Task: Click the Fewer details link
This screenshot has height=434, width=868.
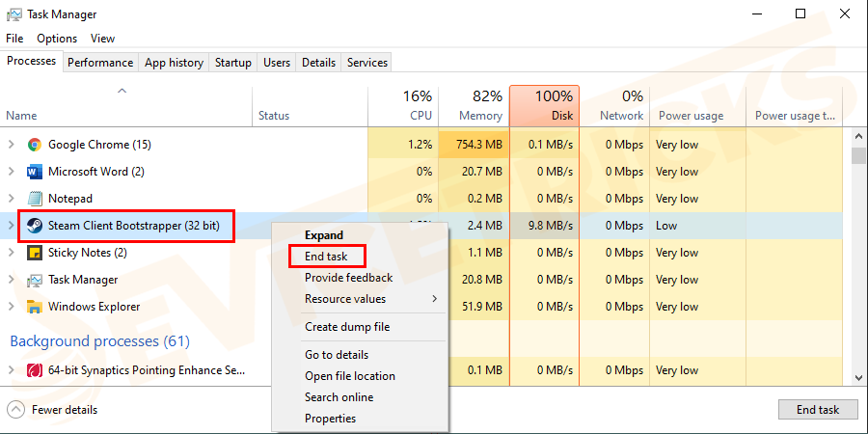Action: (x=65, y=410)
